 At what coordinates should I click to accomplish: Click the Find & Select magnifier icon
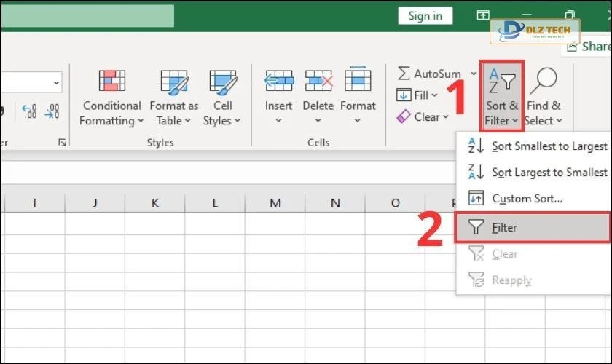click(x=543, y=82)
